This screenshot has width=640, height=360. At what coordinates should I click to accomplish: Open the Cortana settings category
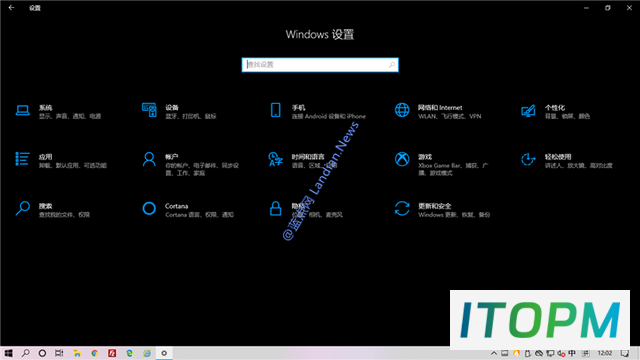187,209
